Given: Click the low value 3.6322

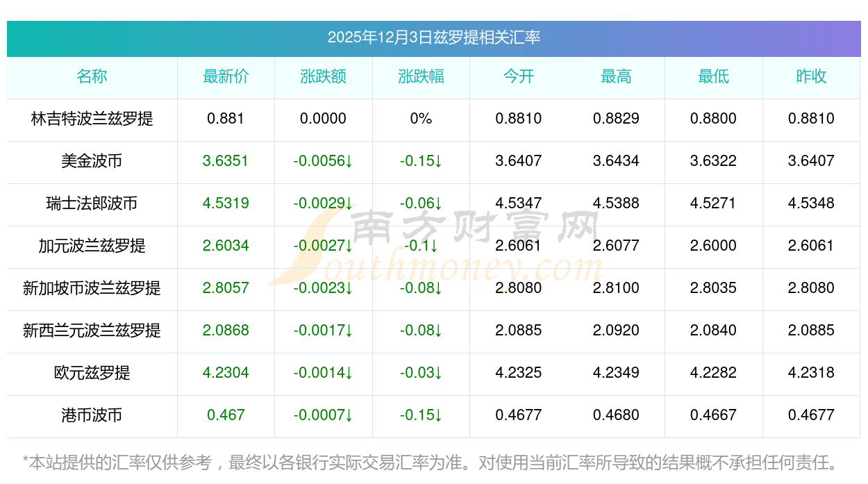Looking at the screenshot, I should click(x=713, y=161).
